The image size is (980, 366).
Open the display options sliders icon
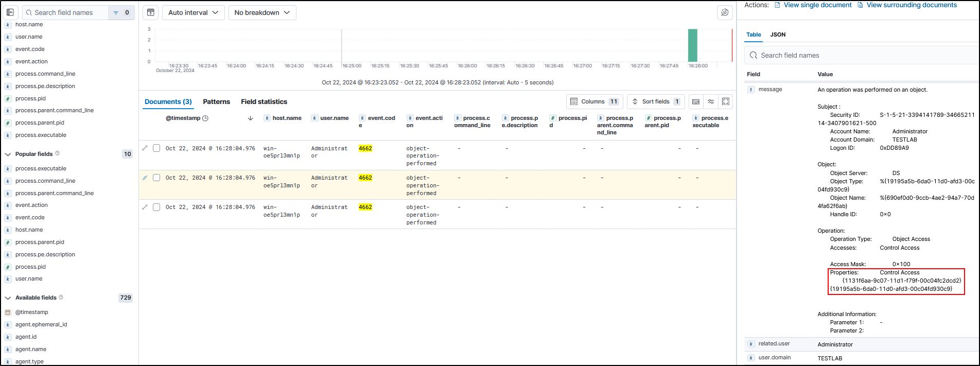point(711,101)
